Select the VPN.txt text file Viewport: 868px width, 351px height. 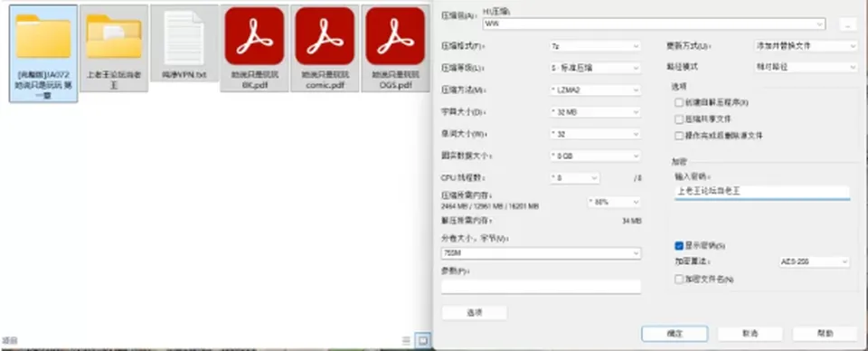pos(184,43)
